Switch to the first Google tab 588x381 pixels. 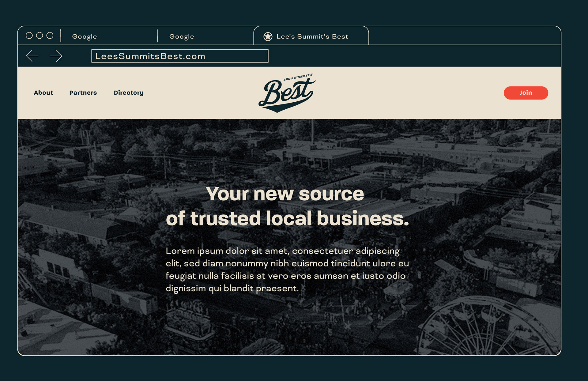click(x=109, y=36)
